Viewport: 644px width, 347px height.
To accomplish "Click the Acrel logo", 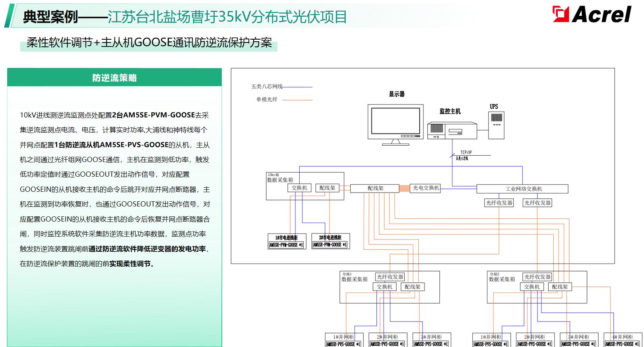I will (x=592, y=14).
